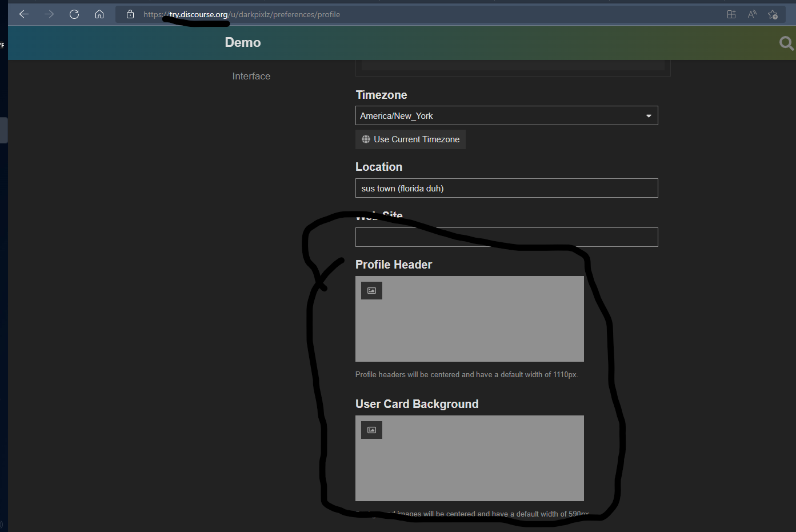Navigate back using the back arrow
The height and width of the screenshot is (532, 796).
tap(24, 14)
